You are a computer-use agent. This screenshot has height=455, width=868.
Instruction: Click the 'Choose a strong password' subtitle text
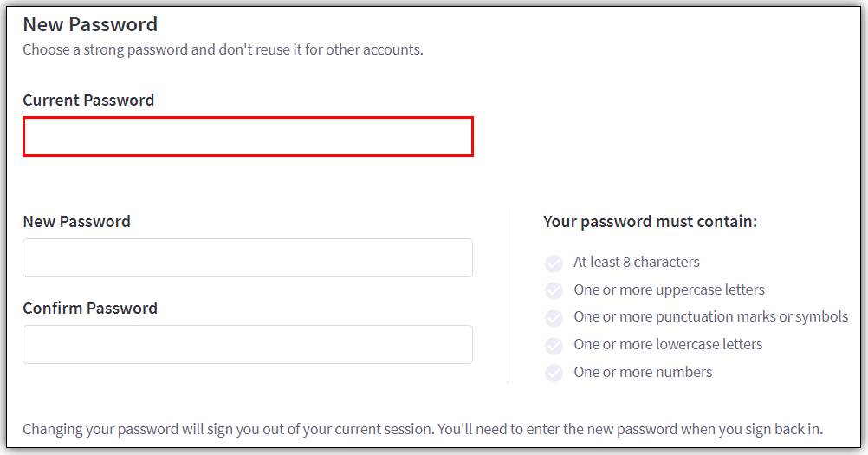pos(223,49)
